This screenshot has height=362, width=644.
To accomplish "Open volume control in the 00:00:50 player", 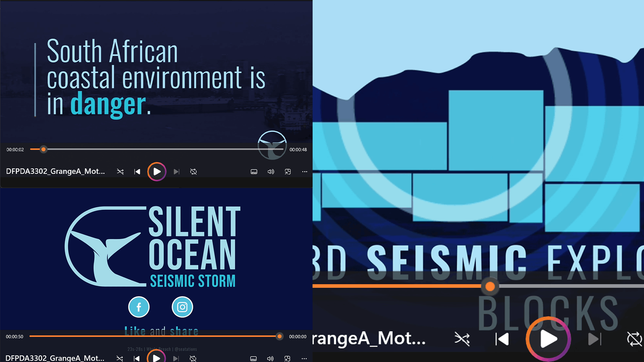I will point(270,358).
